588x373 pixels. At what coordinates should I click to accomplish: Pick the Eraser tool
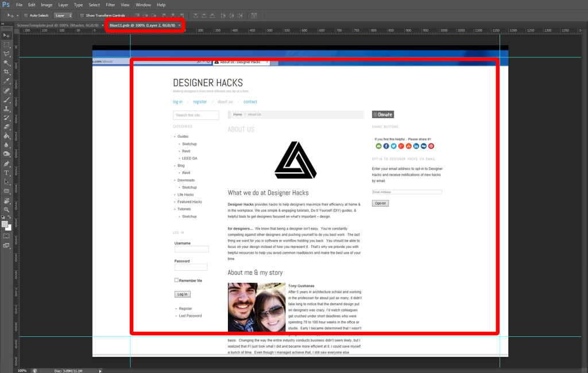click(6, 127)
